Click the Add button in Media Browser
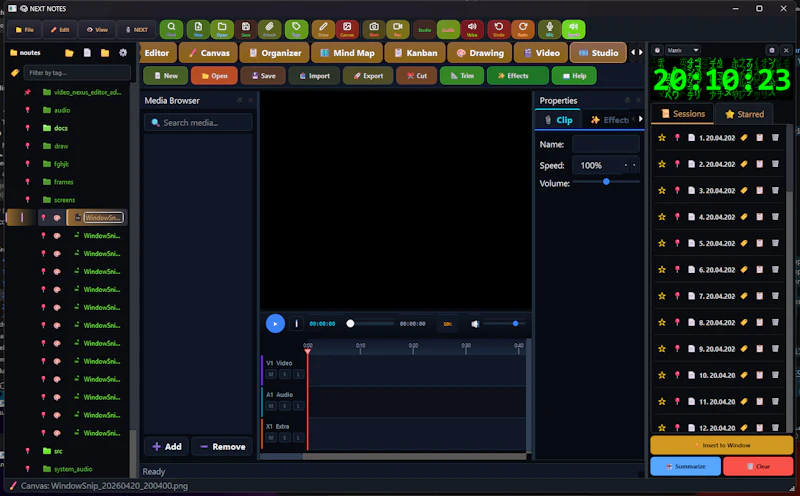 (x=166, y=447)
